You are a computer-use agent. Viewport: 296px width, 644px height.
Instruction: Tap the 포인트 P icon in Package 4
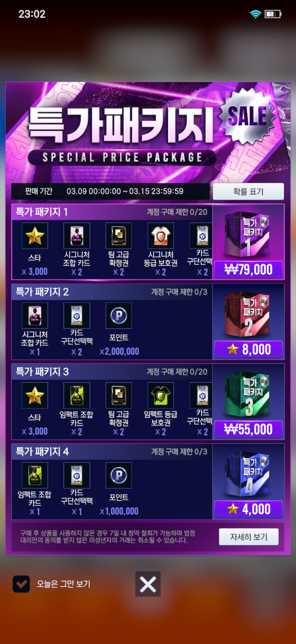119,475
